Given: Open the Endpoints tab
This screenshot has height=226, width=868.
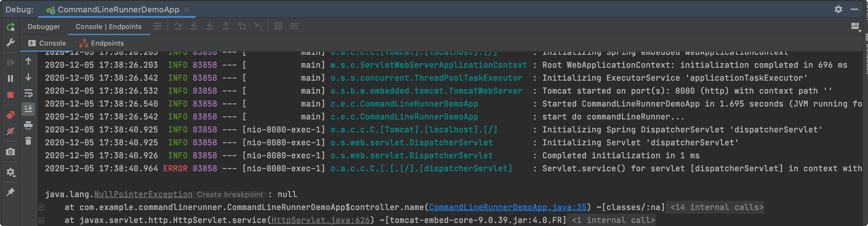Looking at the screenshot, I should tap(107, 43).
